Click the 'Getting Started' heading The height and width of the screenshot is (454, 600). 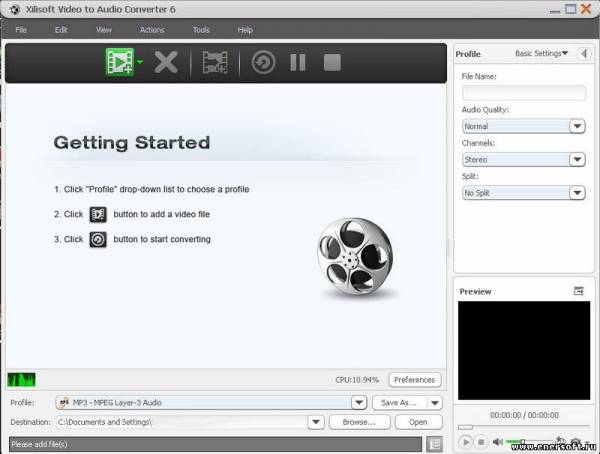[132, 142]
